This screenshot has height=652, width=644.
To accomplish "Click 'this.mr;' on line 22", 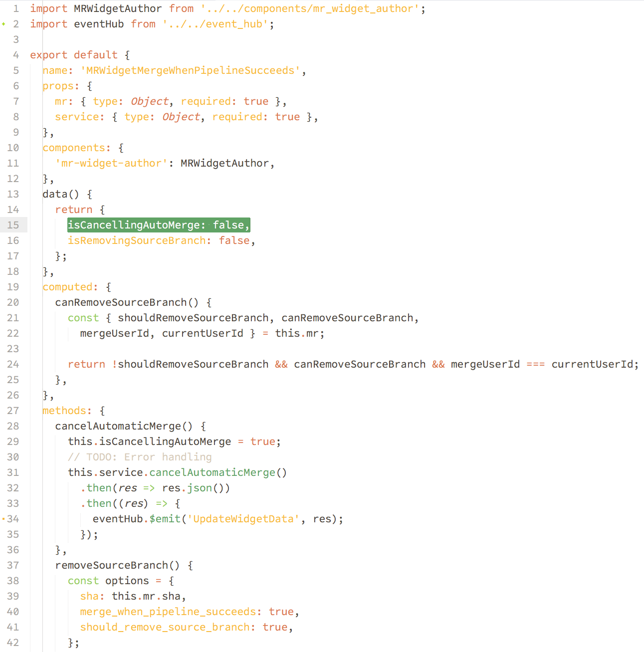I will coord(300,333).
